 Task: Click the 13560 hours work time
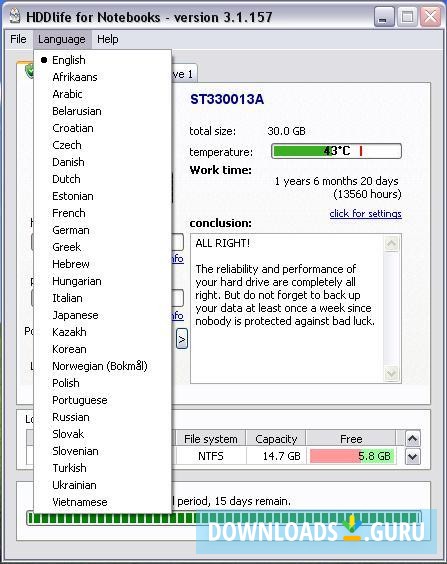[x=367, y=194]
